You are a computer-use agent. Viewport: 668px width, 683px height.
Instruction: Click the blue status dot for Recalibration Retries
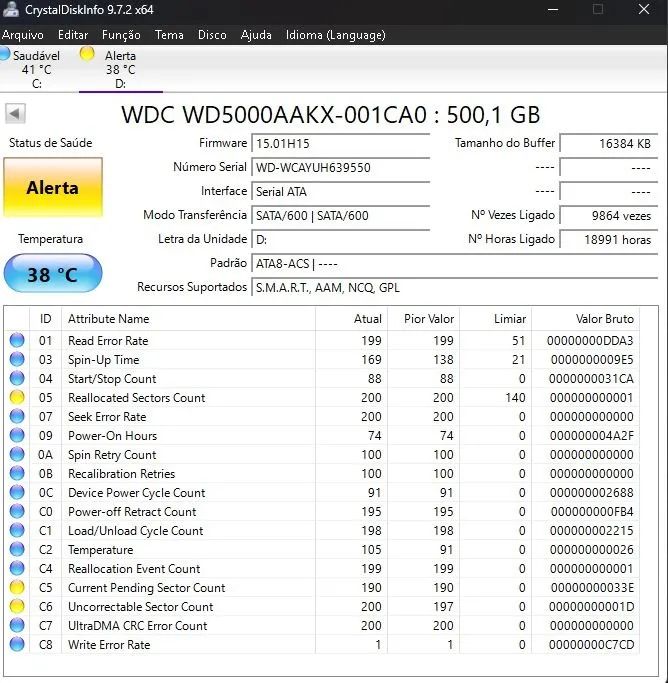pos(17,473)
